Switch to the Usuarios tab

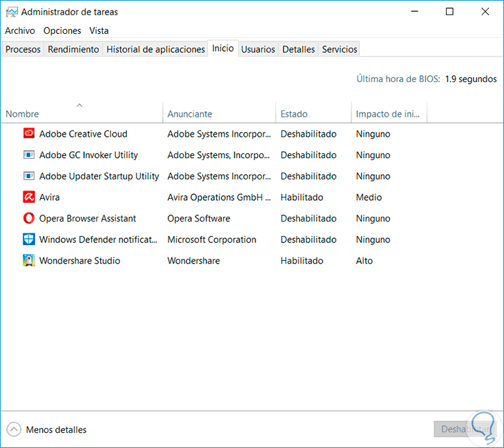(x=258, y=49)
